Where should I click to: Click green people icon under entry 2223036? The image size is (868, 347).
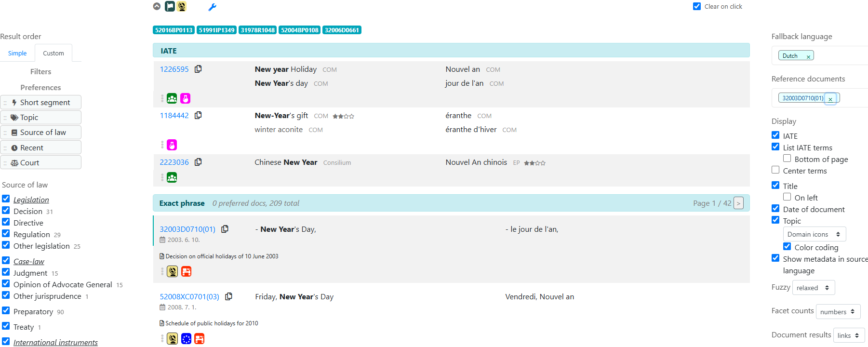click(172, 177)
